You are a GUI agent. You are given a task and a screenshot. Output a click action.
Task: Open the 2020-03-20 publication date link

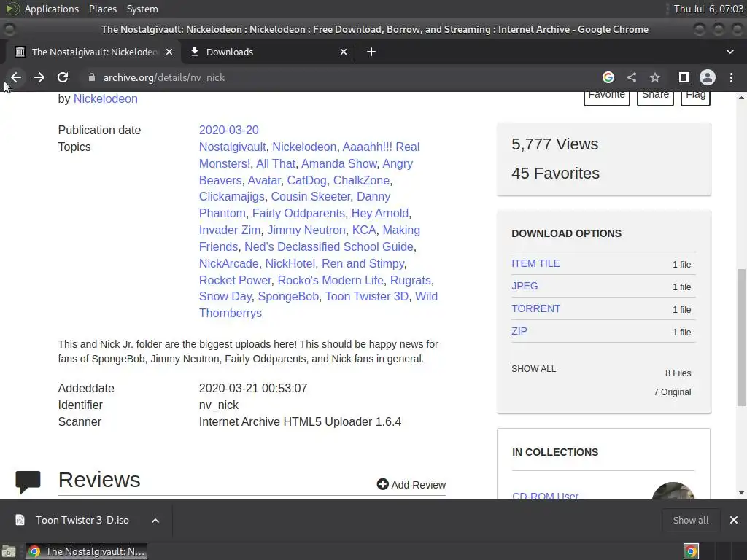(228, 130)
